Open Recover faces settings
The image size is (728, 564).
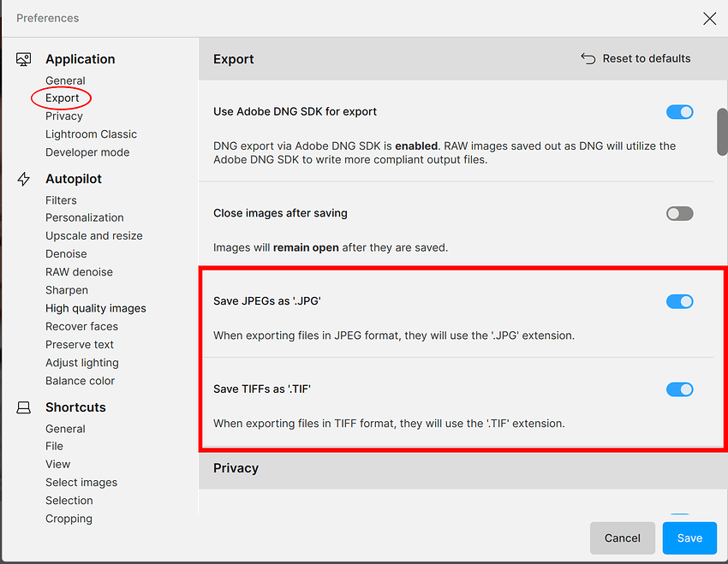[x=81, y=326]
